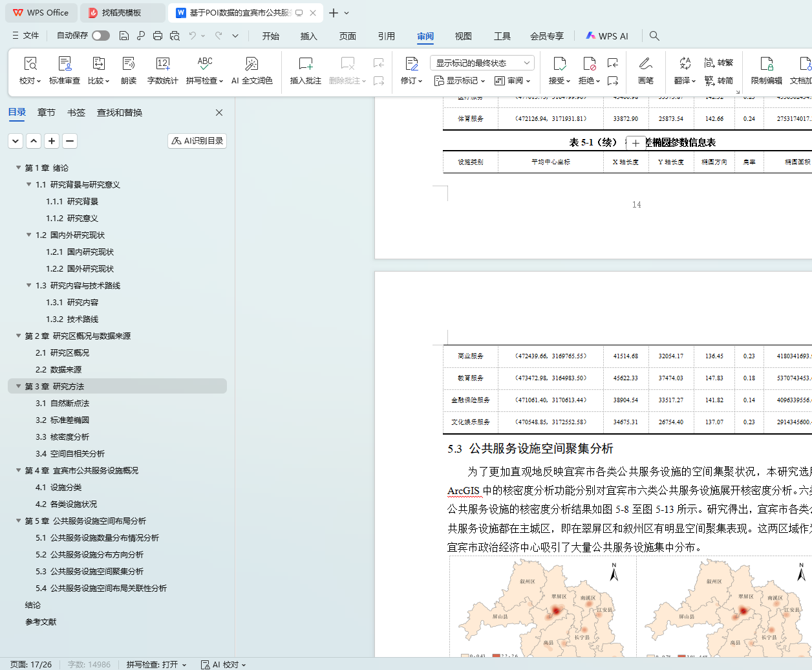Toggle the 自动保存 autosave switch
This screenshot has width=812, height=670.
[101, 36]
